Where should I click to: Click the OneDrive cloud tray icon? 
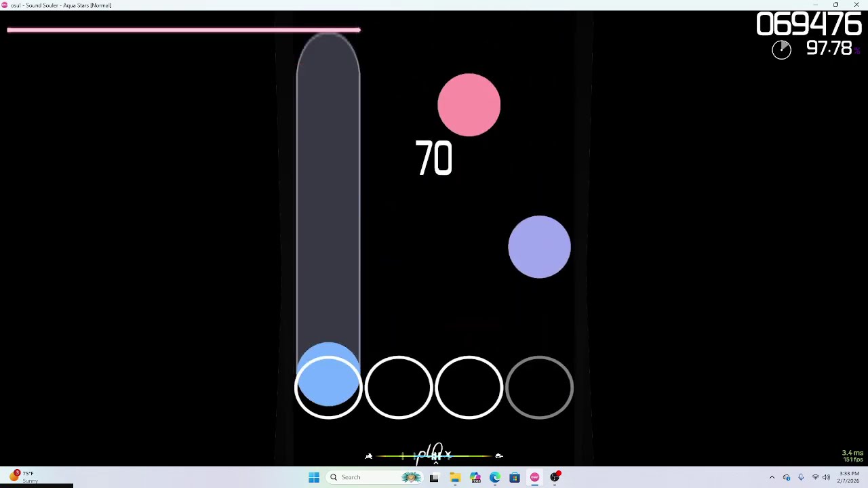(787, 477)
